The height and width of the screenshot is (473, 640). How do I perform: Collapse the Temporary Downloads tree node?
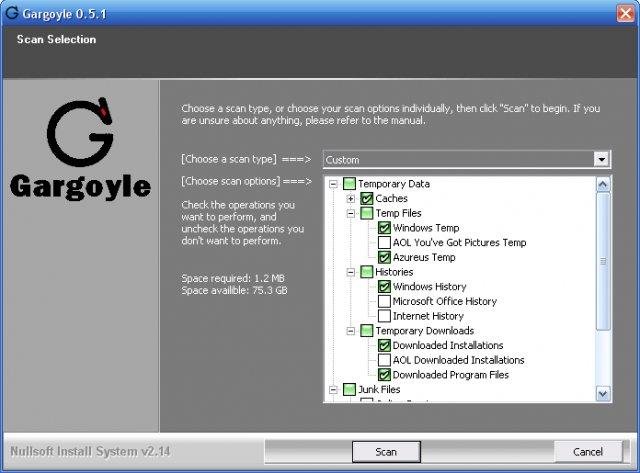pos(351,331)
